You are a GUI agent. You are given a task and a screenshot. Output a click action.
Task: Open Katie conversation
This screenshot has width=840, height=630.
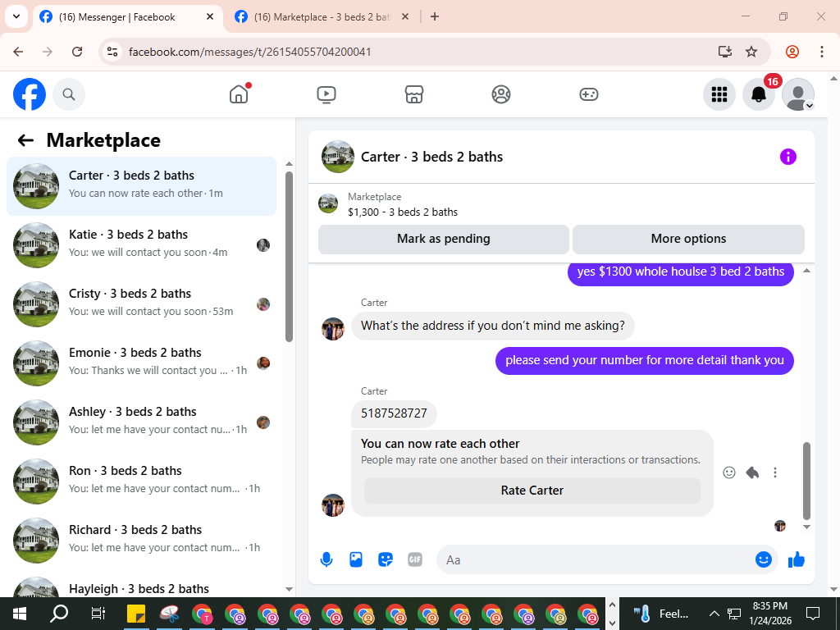click(141, 244)
